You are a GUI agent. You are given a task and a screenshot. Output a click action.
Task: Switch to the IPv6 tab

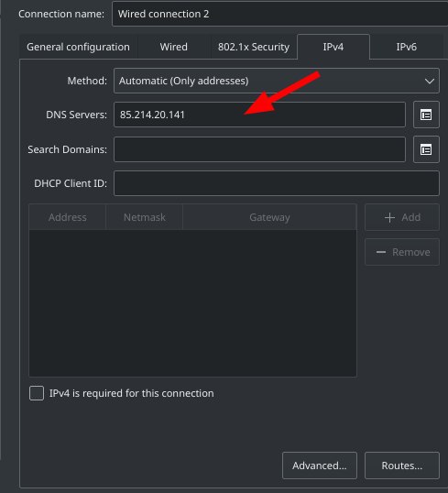(x=406, y=47)
